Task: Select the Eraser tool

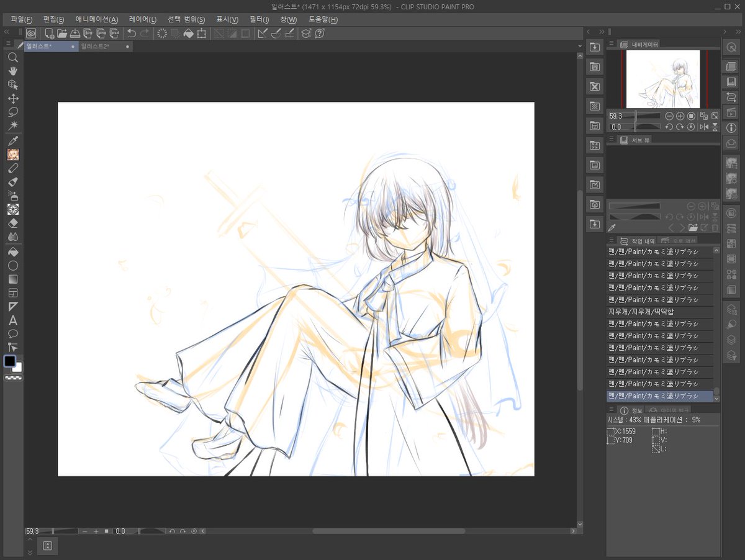Action: click(12, 223)
